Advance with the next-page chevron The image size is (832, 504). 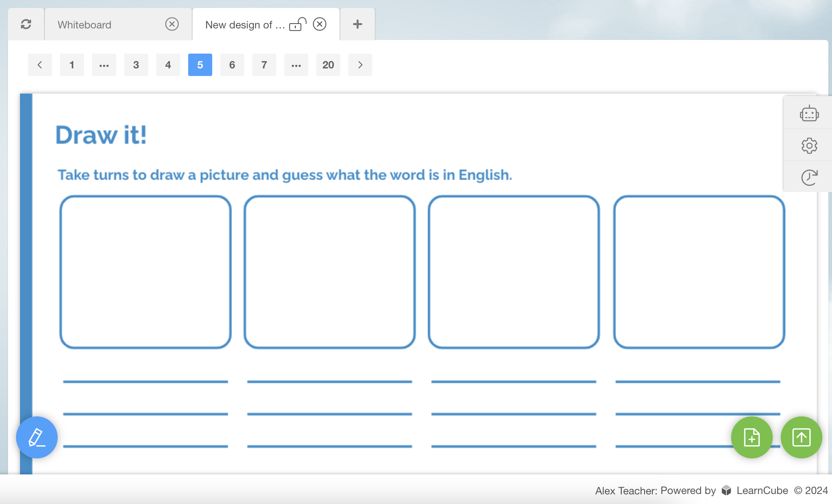point(360,64)
